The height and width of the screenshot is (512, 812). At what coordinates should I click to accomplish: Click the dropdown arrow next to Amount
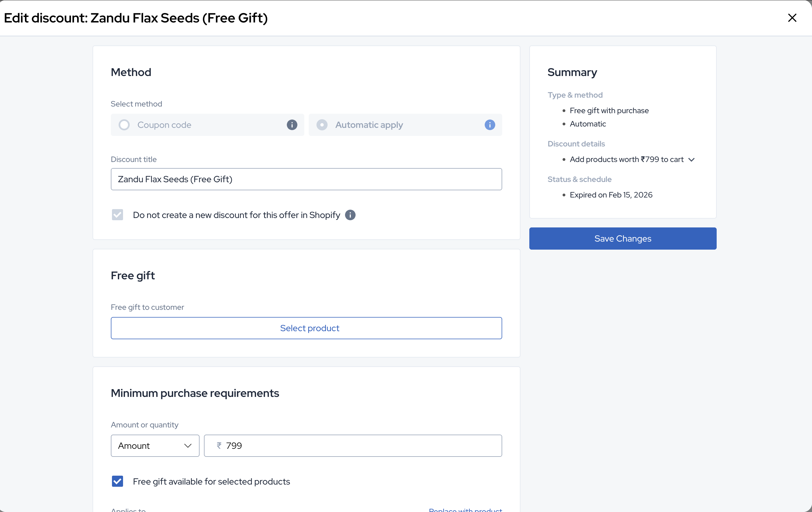coord(188,445)
